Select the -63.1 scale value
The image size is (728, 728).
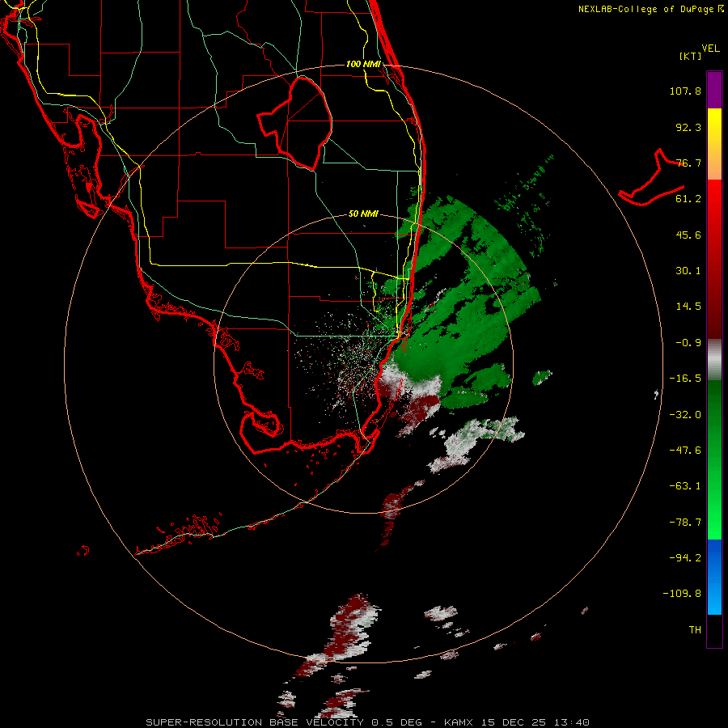685,486
